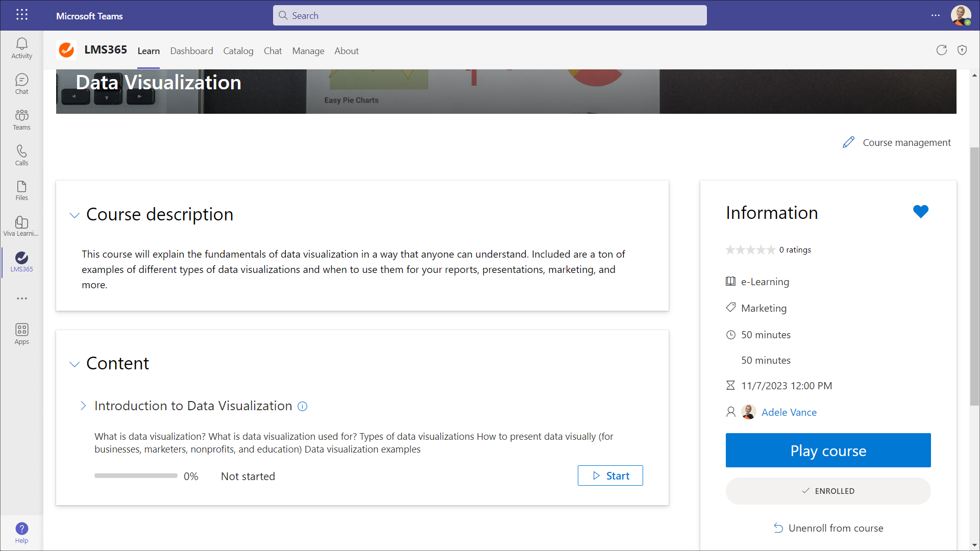The image size is (980, 551).
Task: Switch to the Catalog tab
Action: click(x=238, y=51)
